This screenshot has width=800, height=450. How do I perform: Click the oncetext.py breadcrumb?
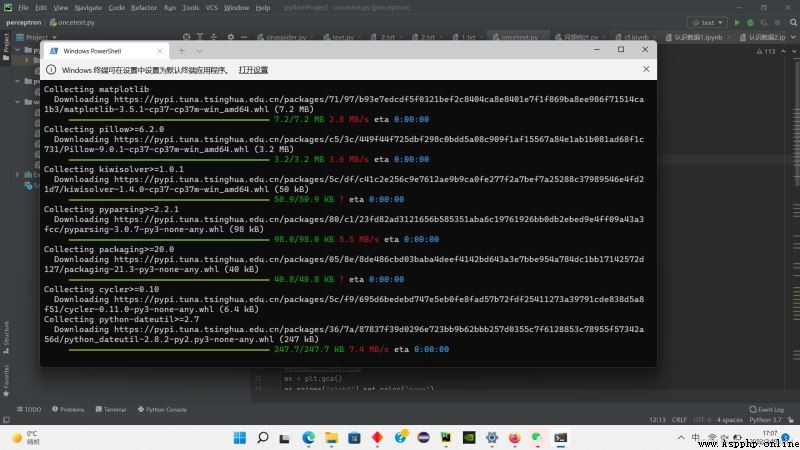[72, 22]
